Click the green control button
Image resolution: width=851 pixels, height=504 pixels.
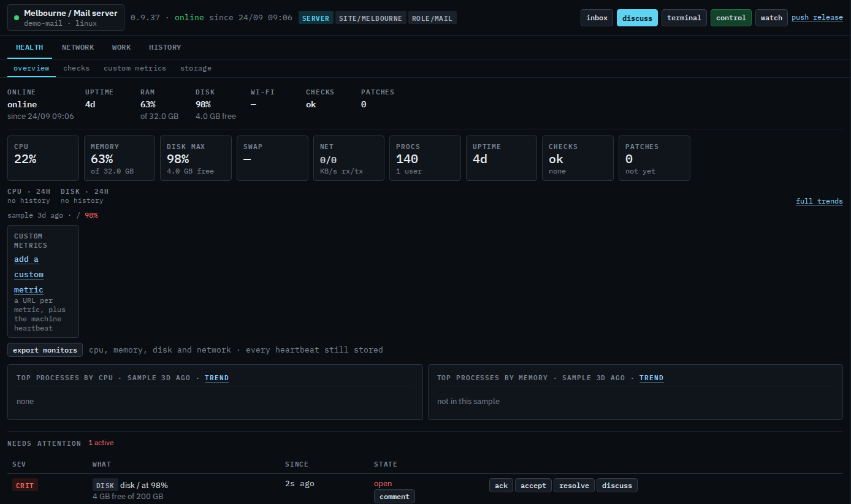(x=731, y=18)
